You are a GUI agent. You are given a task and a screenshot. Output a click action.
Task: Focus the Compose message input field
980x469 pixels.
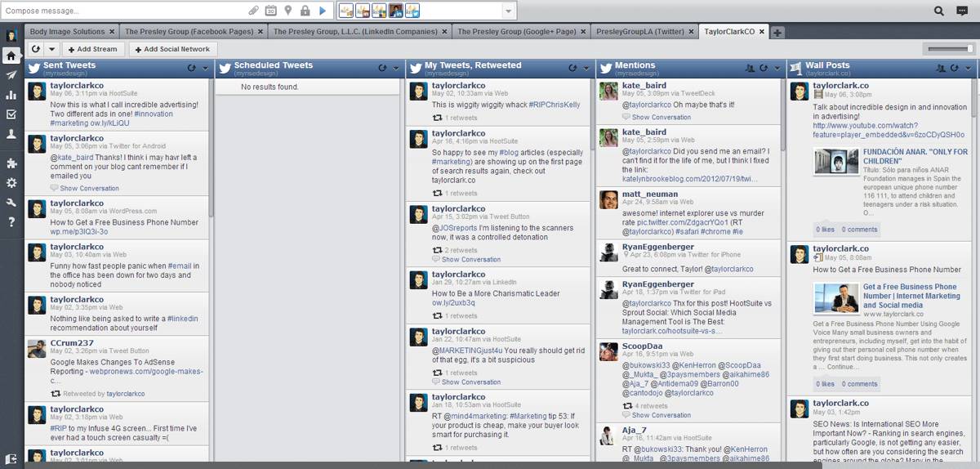pos(124,11)
